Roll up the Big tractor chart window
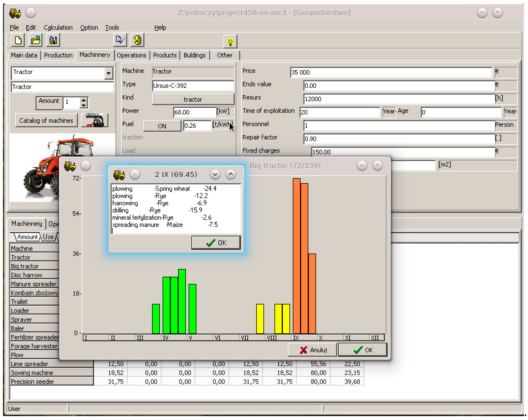 (377, 166)
